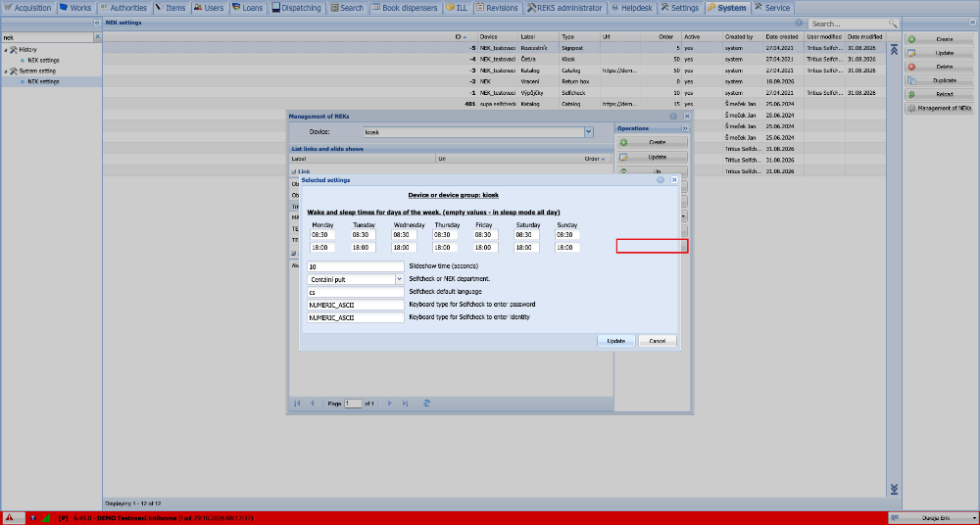980x525 pixels.
Task: Click help icon next to Search box
Action: (x=799, y=24)
